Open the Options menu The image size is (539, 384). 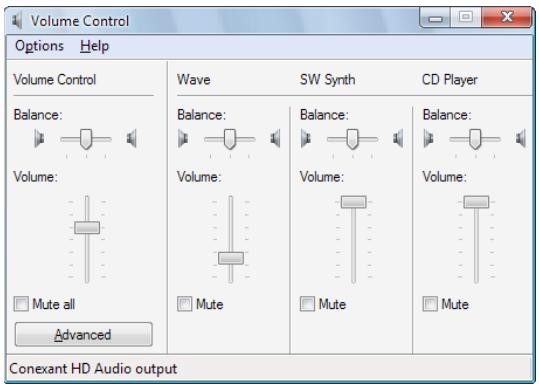tap(40, 46)
